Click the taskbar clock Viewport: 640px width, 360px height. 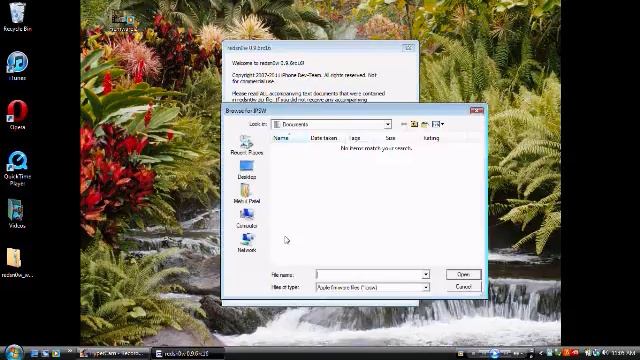coord(623,353)
